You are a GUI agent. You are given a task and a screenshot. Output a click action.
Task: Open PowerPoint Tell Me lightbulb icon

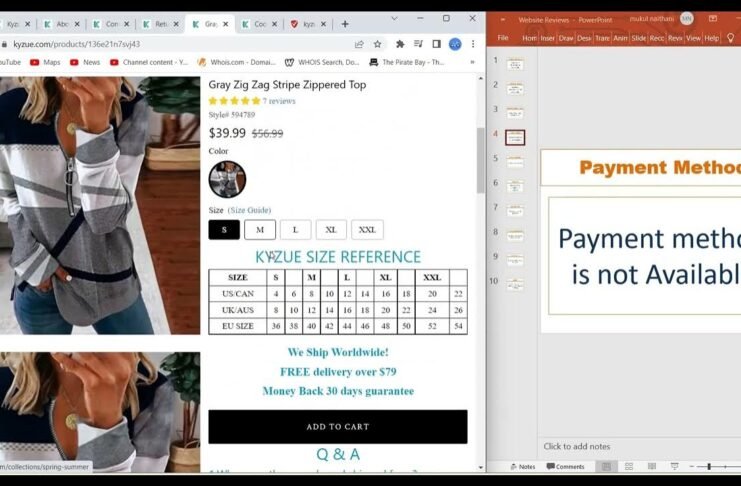(731, 38)
